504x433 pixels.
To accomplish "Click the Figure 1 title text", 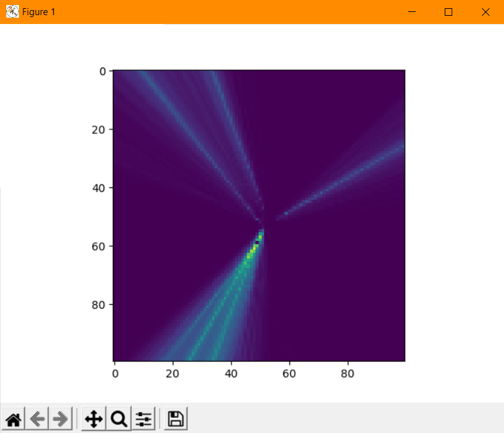I will pos(39,12).
